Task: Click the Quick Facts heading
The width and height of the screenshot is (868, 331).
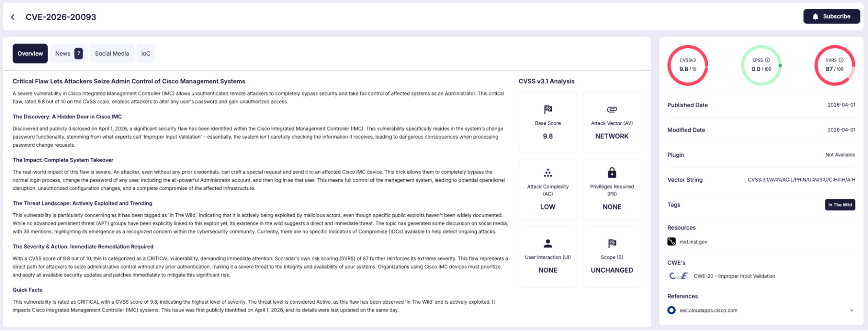Action: (27, 290)
